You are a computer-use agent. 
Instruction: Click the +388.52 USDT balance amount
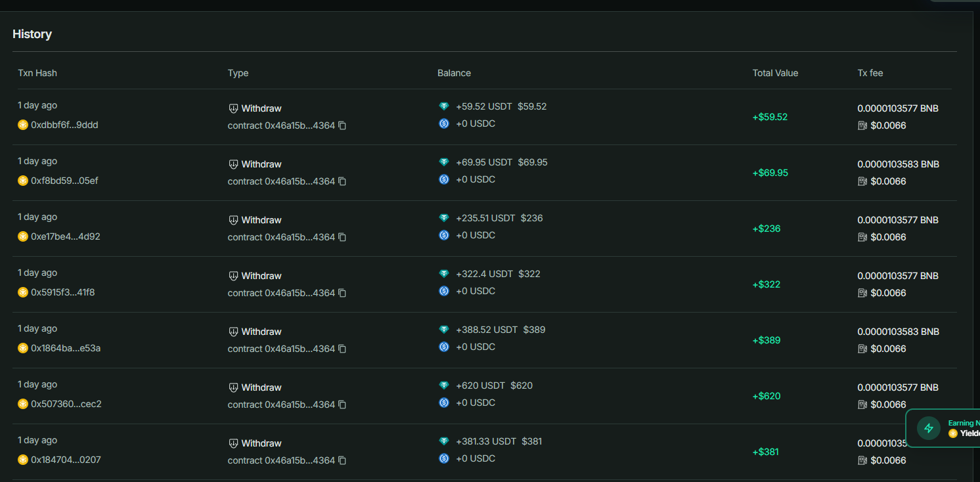pos(487,330)
